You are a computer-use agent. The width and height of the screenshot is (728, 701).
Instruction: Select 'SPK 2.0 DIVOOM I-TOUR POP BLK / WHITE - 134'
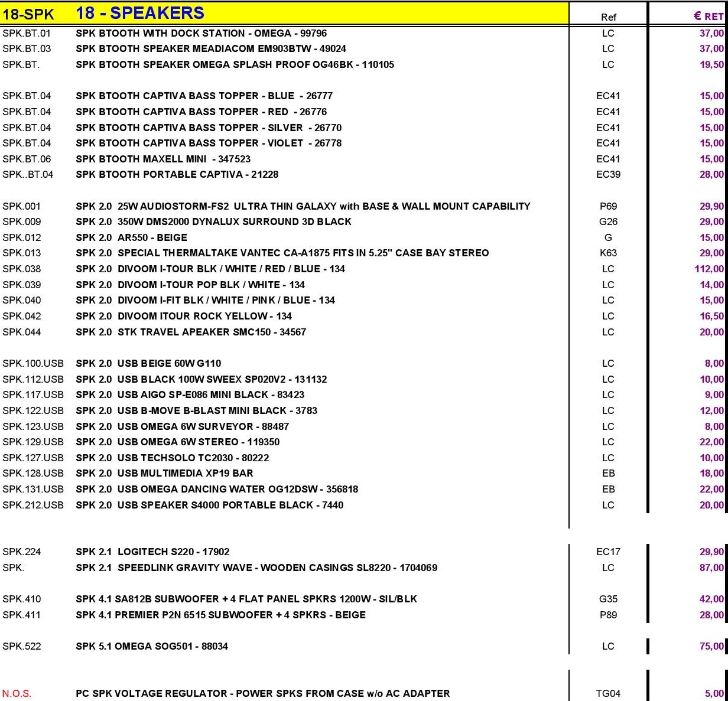point(190,285)
